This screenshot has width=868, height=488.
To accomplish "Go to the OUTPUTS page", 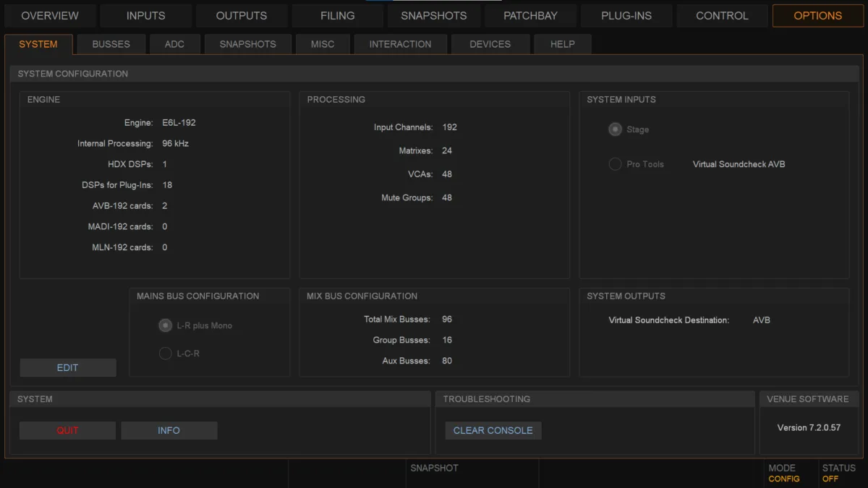I will tap(242, 15).
